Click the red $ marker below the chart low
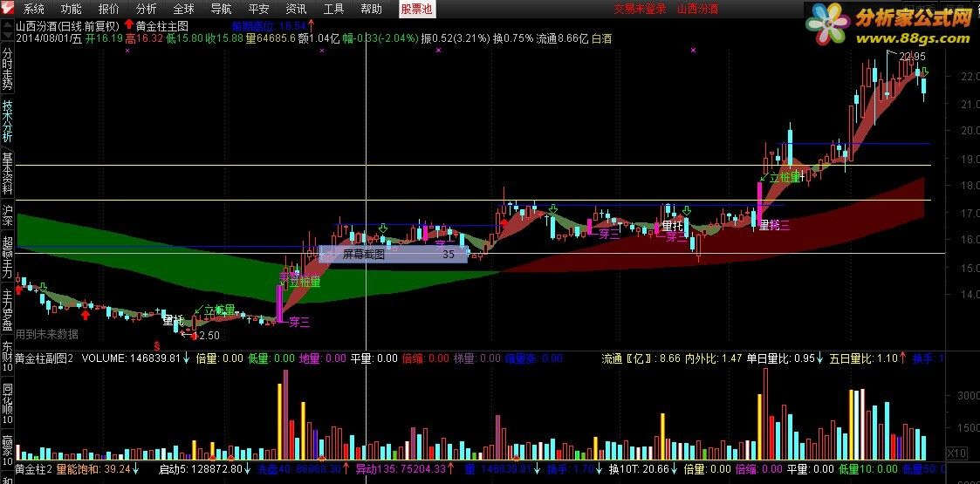 157,344
